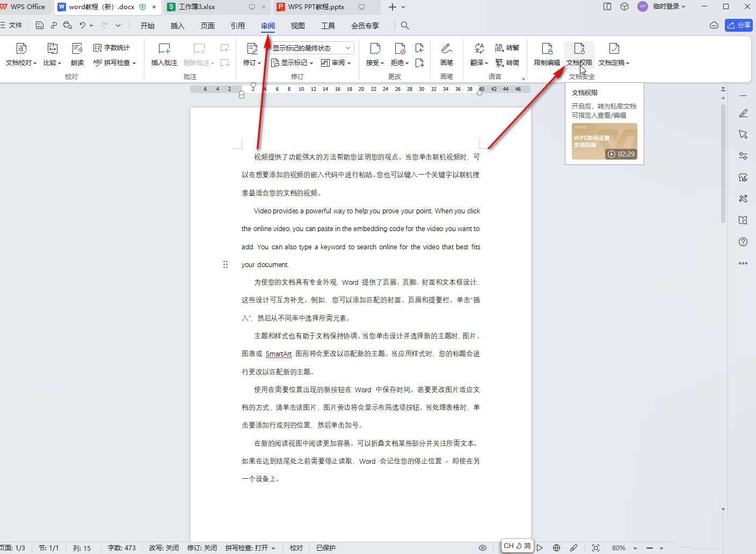This screenshot has width=756, height=554.
Task: Toggle 改写: 关闭 overwrite mode
Action: pyautogui.click(x=164, y=548)
